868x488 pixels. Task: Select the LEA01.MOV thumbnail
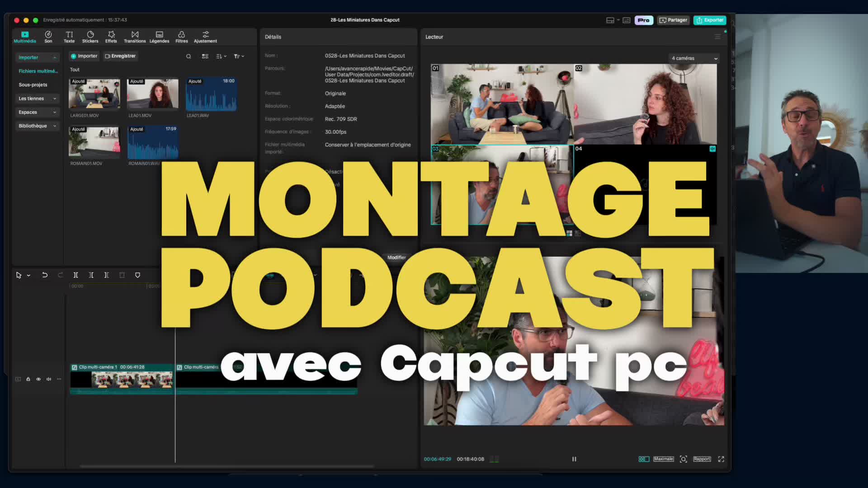(x=153, y=94)
